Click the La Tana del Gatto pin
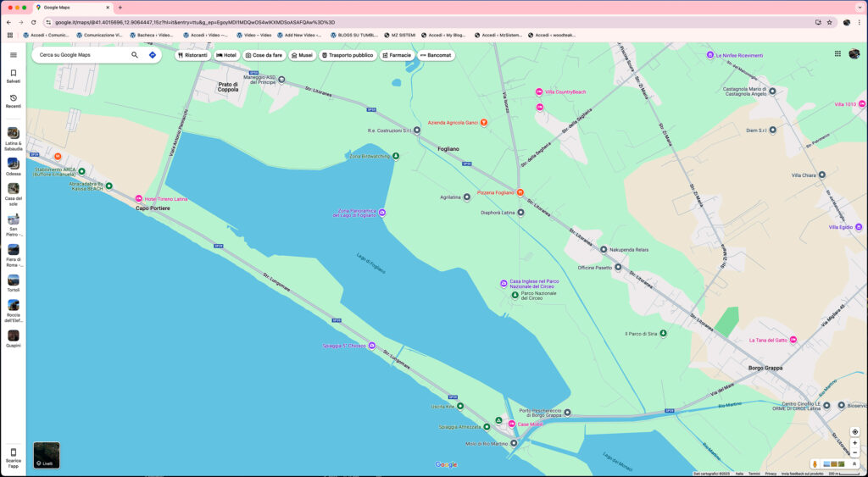 tap(793, 340)
